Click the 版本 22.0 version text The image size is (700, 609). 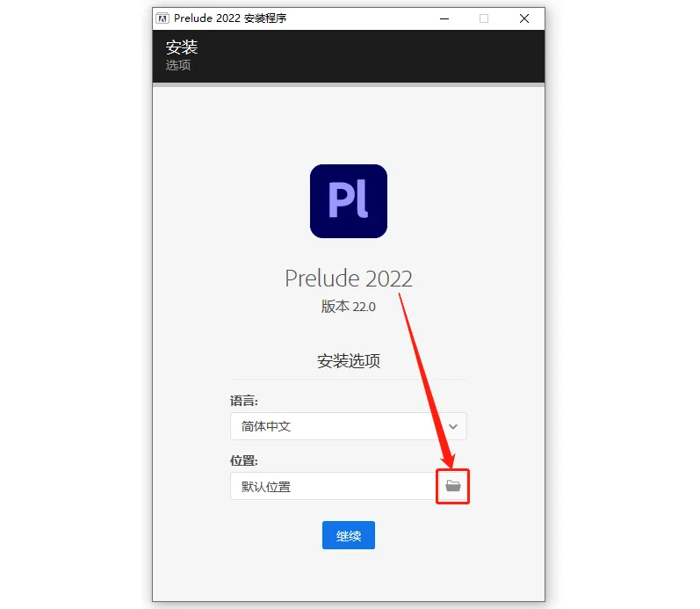pos(348,307)
